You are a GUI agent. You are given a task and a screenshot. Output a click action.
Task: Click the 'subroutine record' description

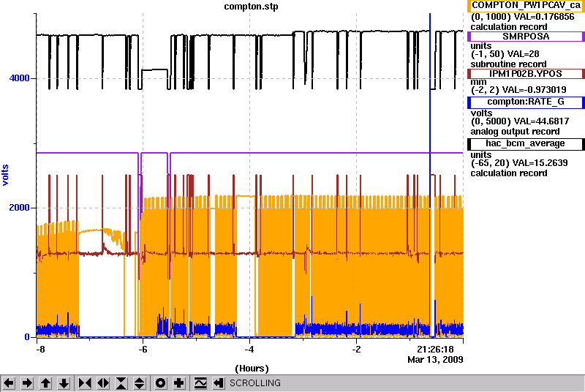point(508,64)
